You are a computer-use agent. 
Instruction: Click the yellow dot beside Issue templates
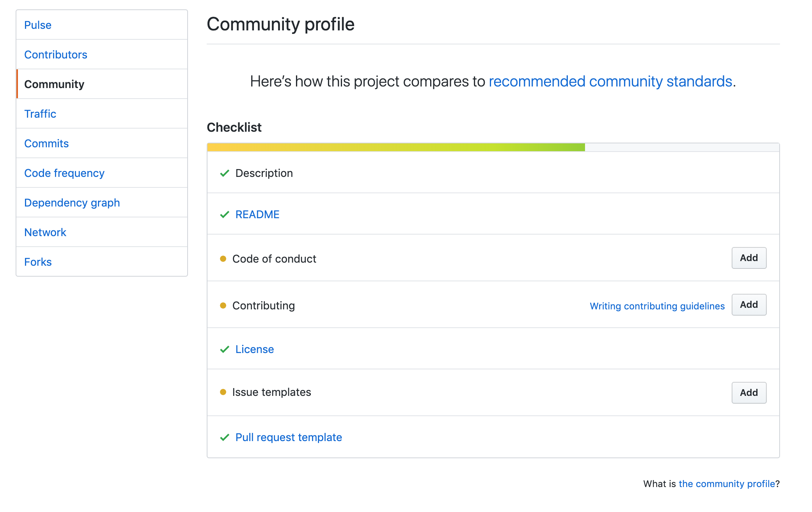tap(223, 392)
